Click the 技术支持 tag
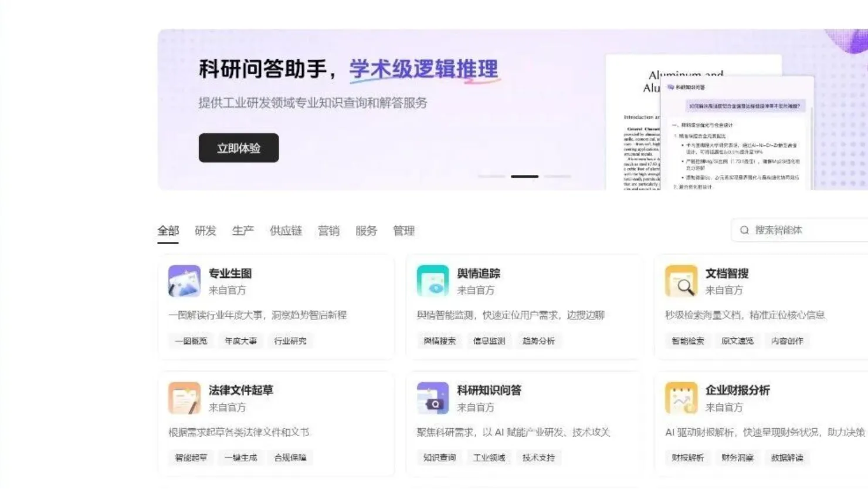Screen dimensions: 868x489 [538, 457]
